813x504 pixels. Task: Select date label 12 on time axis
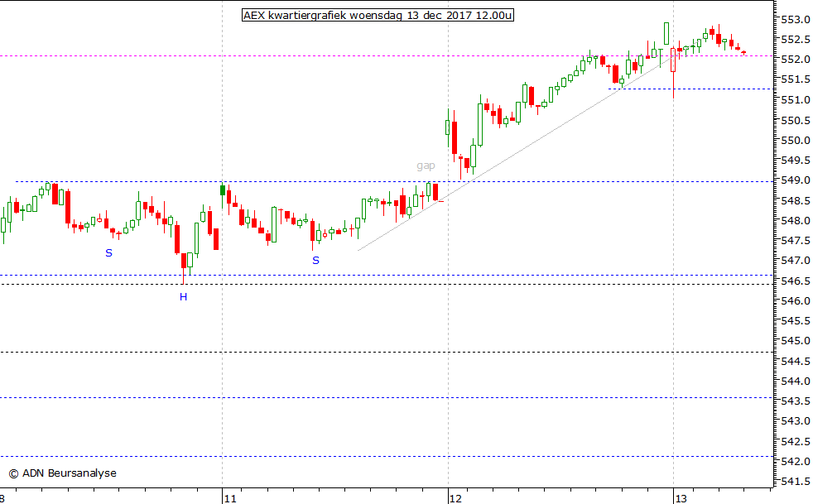tap(455, 499)
